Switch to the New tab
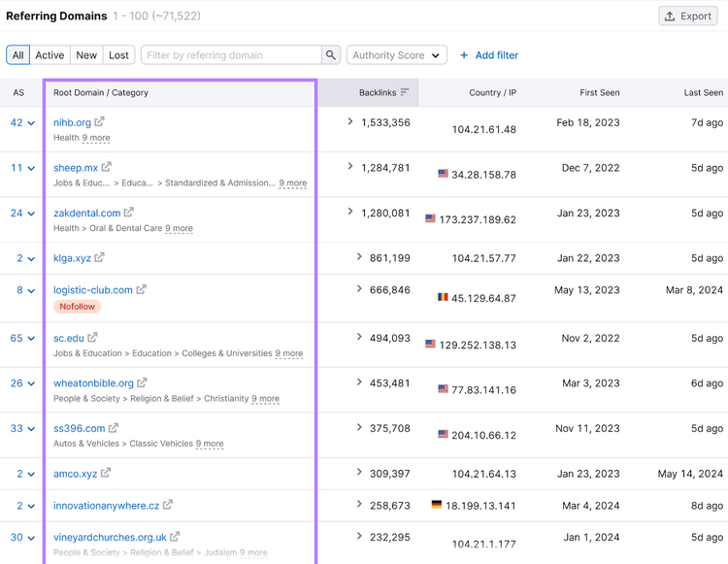This screenshot has width=728, height=564. point(86,55)
